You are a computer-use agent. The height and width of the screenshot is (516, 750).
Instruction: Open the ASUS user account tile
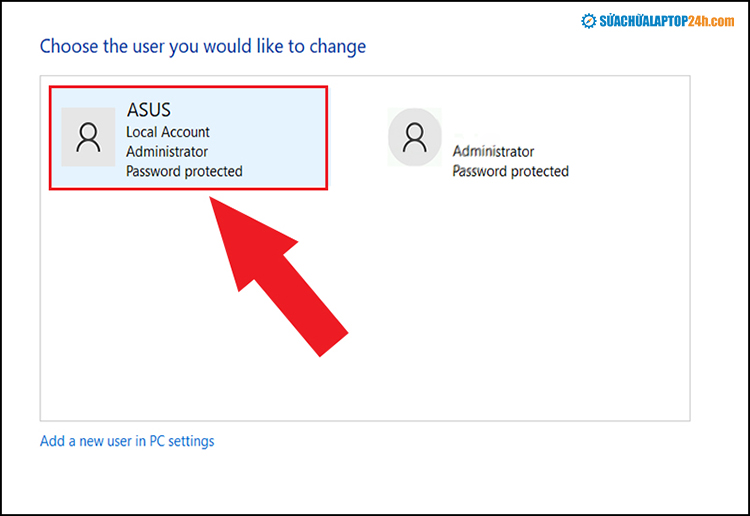(188, 138)
